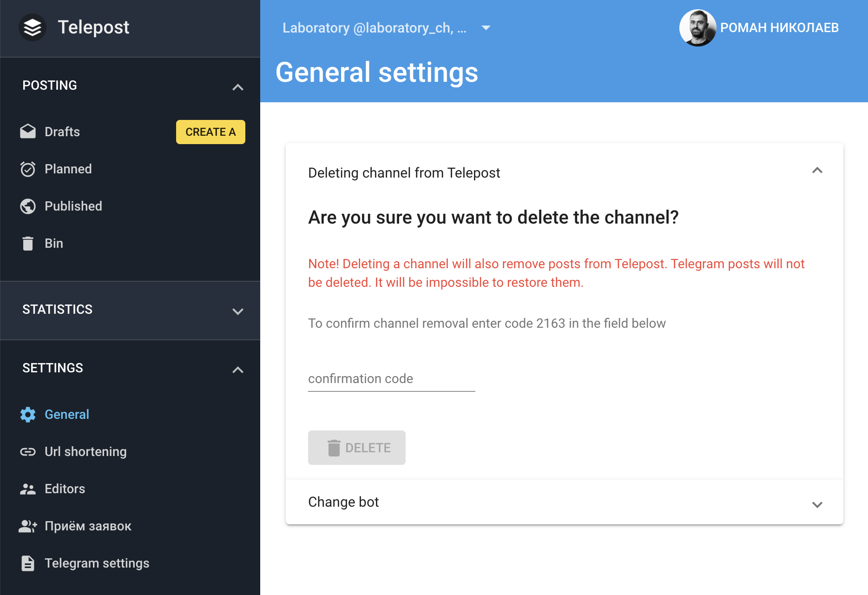
Task: Click the General gear icon
Action: (x=28, y=414)
